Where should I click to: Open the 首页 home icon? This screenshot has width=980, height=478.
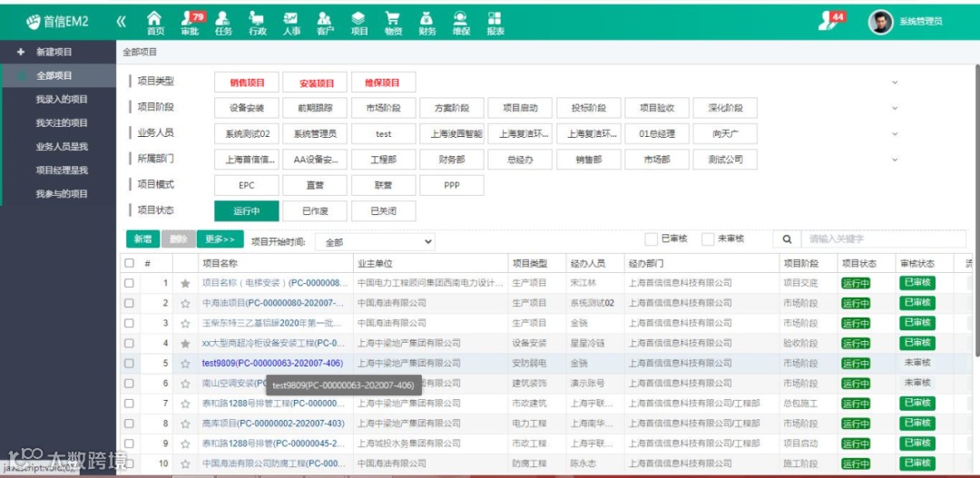tap(154, 23)
